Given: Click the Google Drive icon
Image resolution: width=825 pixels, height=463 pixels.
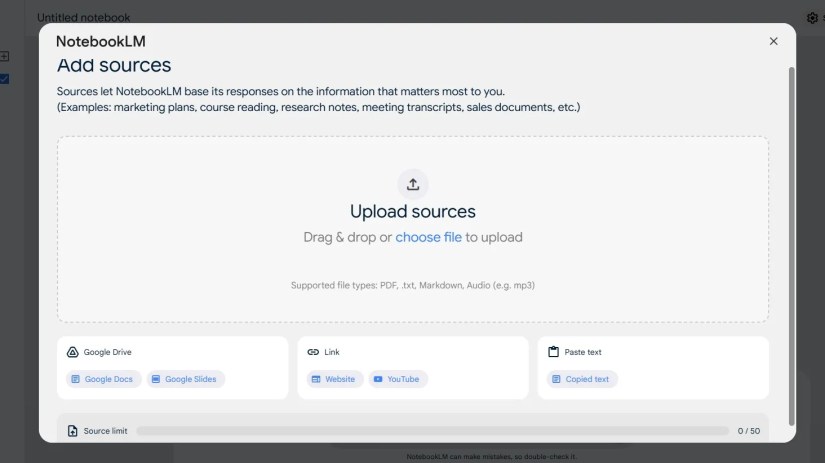Looking at the screenshot, I should pyautogui.click(x=73, y=352).
